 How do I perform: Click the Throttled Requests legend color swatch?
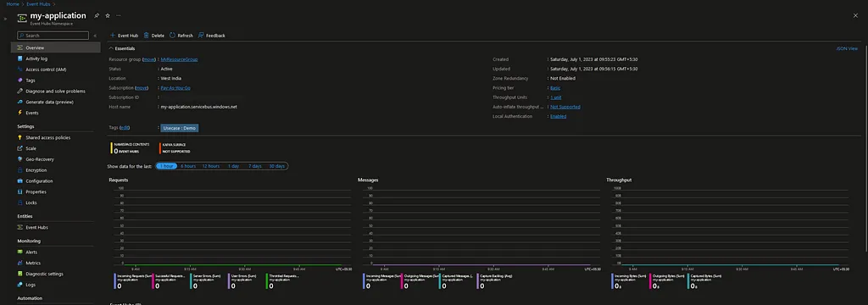click(x=266, y=281)
